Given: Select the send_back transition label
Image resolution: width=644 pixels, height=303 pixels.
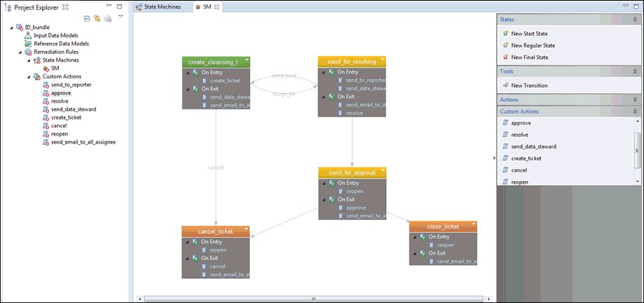Looking at the screenshot, I should [x=284, y=76].
